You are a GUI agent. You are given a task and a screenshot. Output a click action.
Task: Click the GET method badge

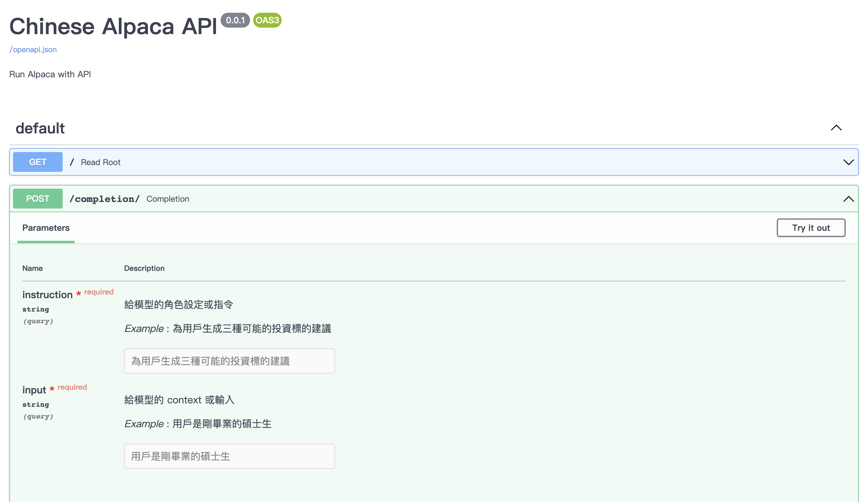pyautogui.click(x=38, y=162)
